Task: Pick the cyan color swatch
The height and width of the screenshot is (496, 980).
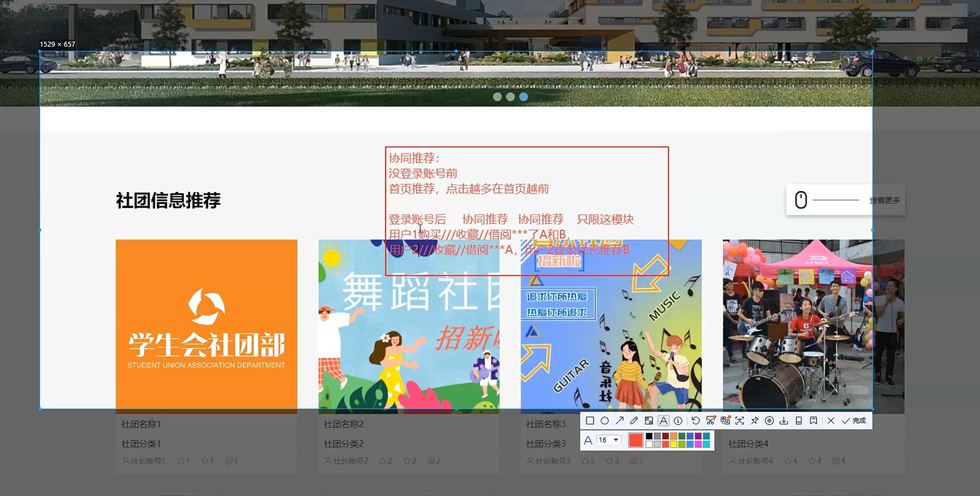Action: coord(706,444)
